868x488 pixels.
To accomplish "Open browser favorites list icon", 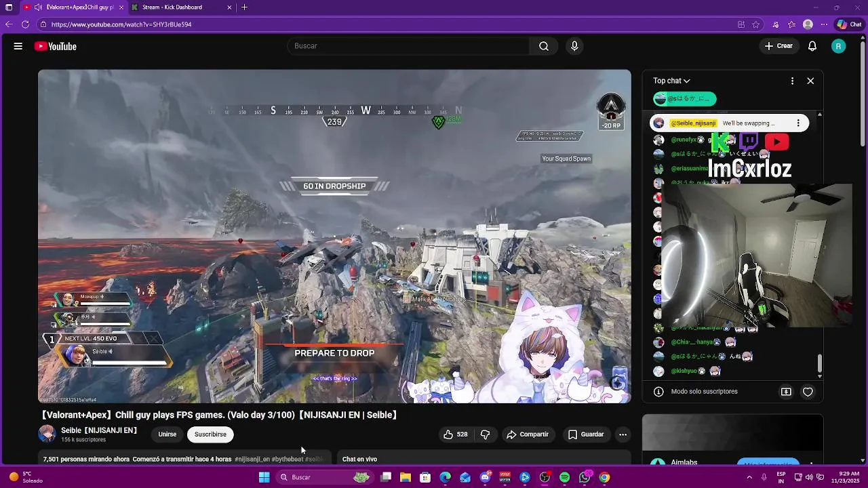I will point(791,24).
